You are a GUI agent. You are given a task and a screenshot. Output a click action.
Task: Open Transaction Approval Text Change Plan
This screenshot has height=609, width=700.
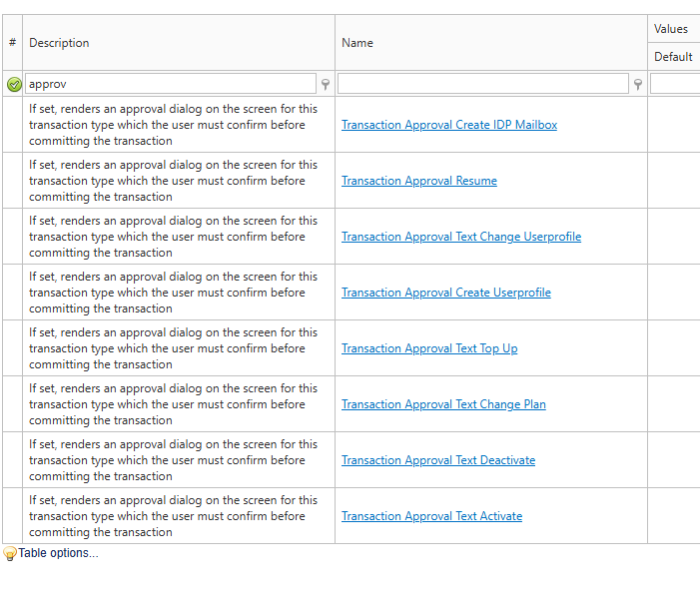[x=443, y=404]
